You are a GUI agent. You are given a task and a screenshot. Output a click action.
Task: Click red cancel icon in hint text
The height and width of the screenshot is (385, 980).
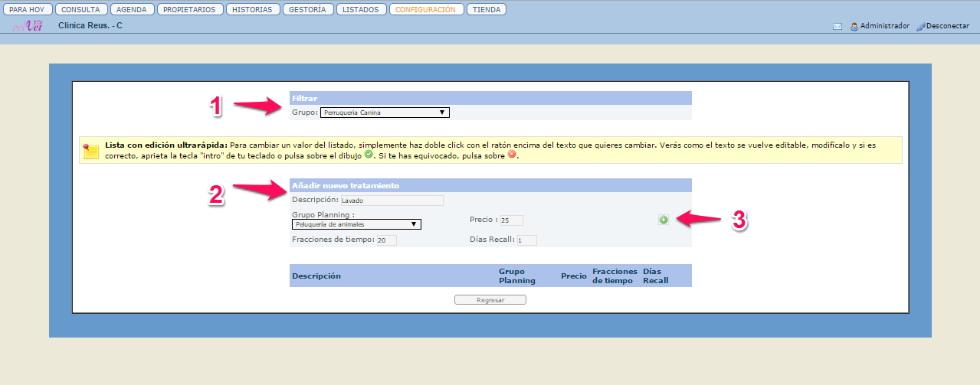pos(512,155)
